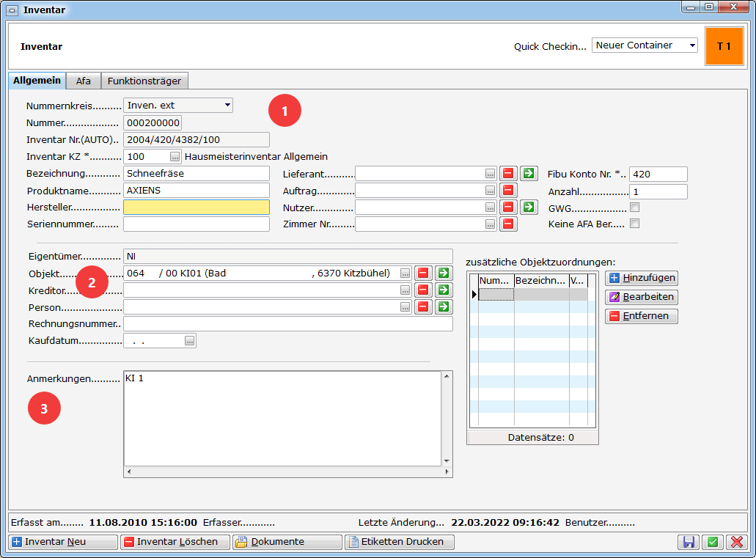The height and width of the screenshot is (558, 756).
Task: Click Bearbeiten button
Action: (x=642, y=297)
